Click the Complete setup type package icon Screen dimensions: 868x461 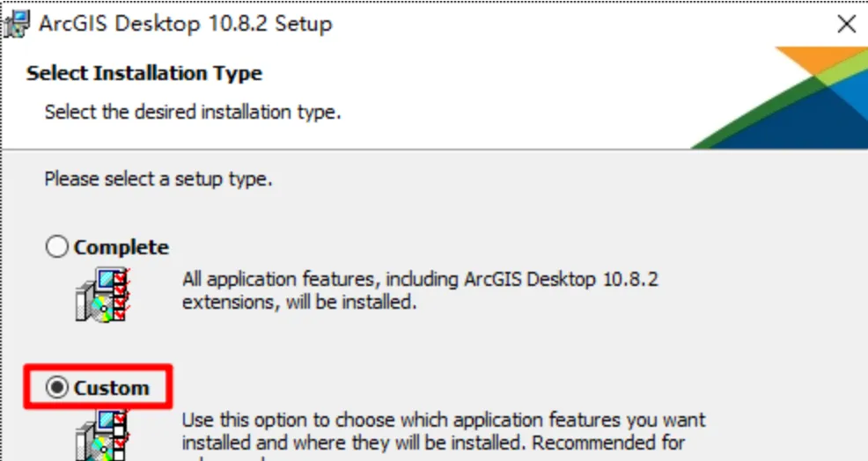click(x=103, y=295)
